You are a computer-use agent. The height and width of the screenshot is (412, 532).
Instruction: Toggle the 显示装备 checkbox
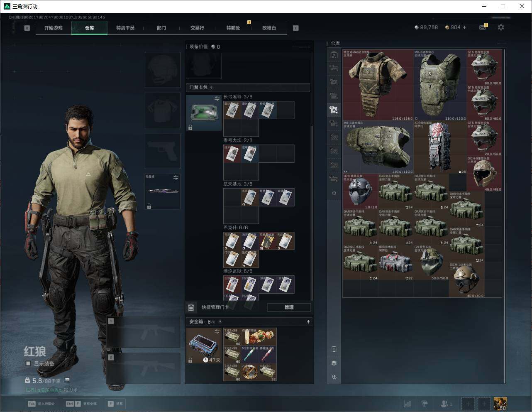[28, 363]
